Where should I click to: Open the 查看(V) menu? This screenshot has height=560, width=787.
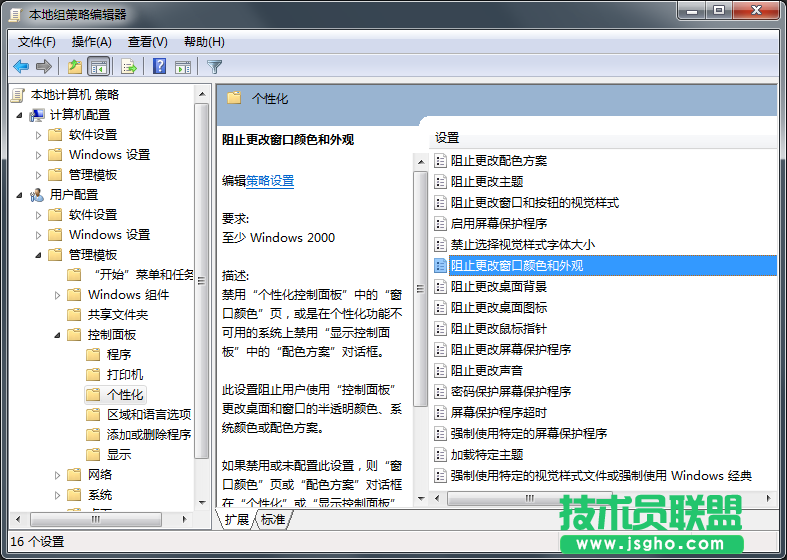coord(148,42)
